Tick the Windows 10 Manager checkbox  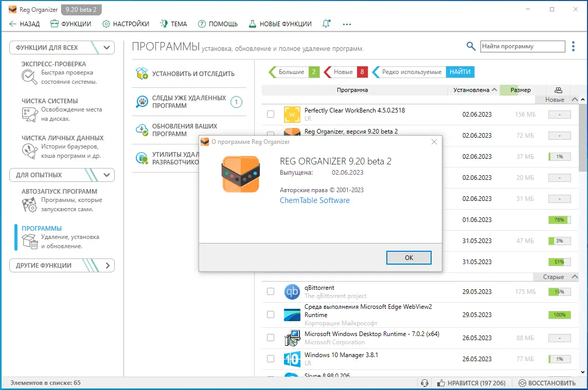[271, 359]
